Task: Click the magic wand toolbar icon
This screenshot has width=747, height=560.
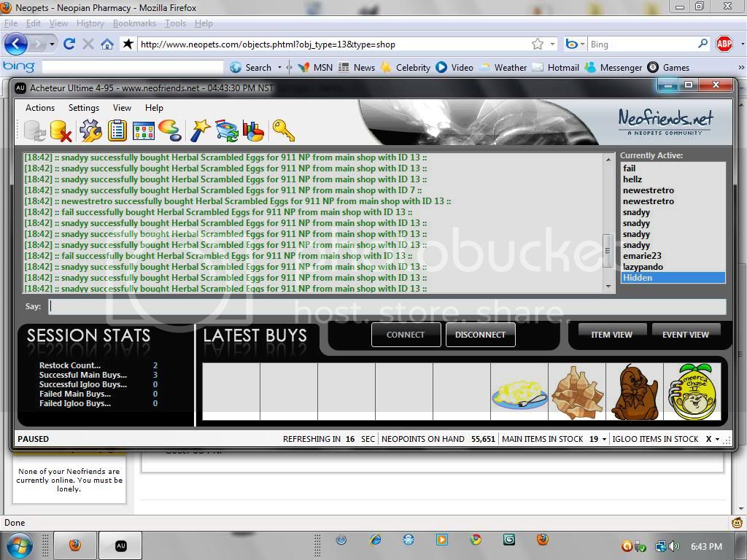Action: tap(200, 131)
